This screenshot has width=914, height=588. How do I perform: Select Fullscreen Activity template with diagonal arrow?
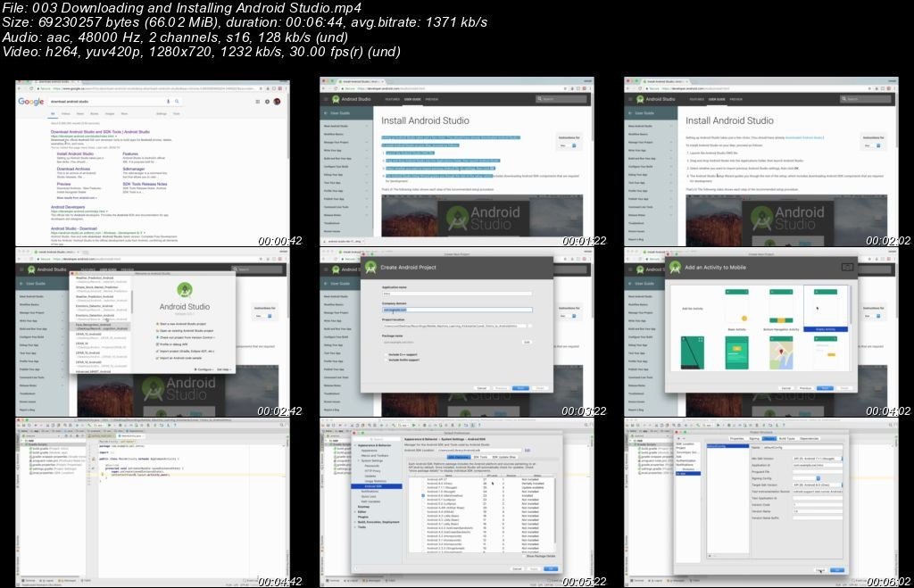click(693, 352)
